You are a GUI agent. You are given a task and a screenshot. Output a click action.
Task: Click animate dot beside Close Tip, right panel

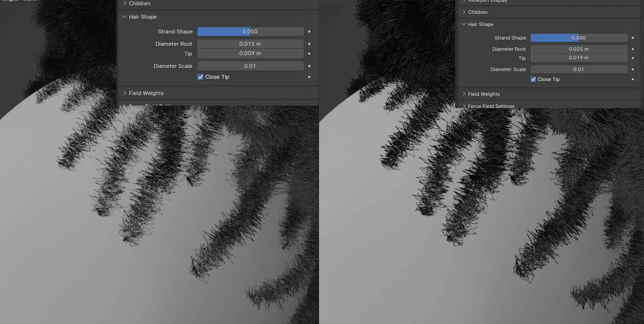tap(633, 79)
